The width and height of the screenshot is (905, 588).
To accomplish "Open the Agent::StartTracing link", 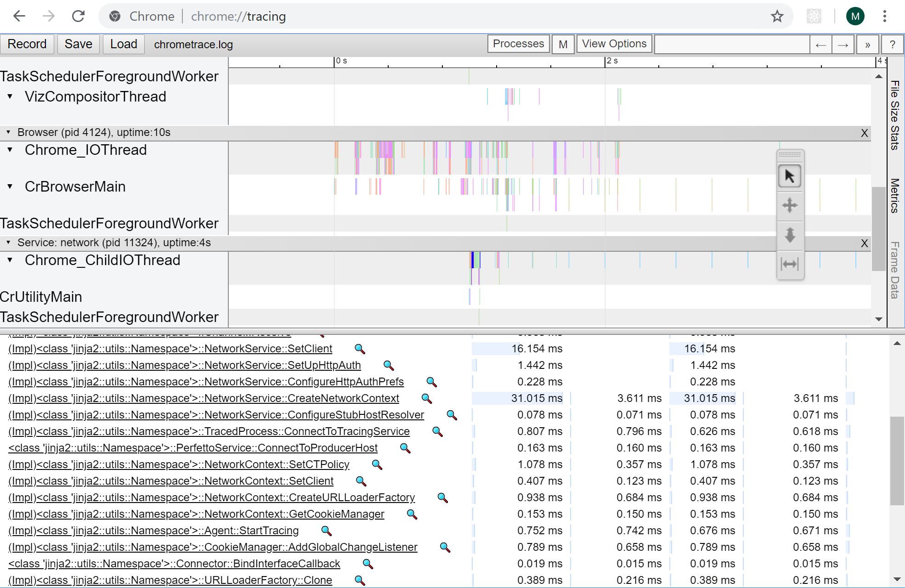I will 153,531.
